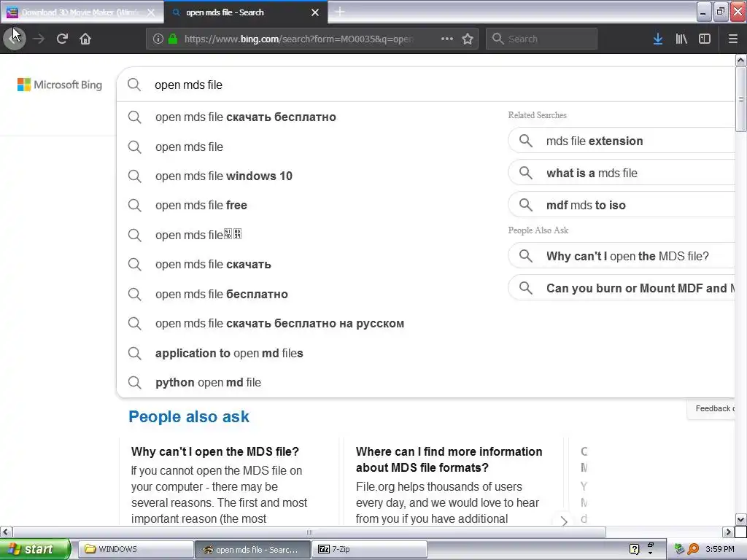Open 'Why can't I open the MDS file?' pill
This screenshot has width=747, height=560.
[622, 256]
